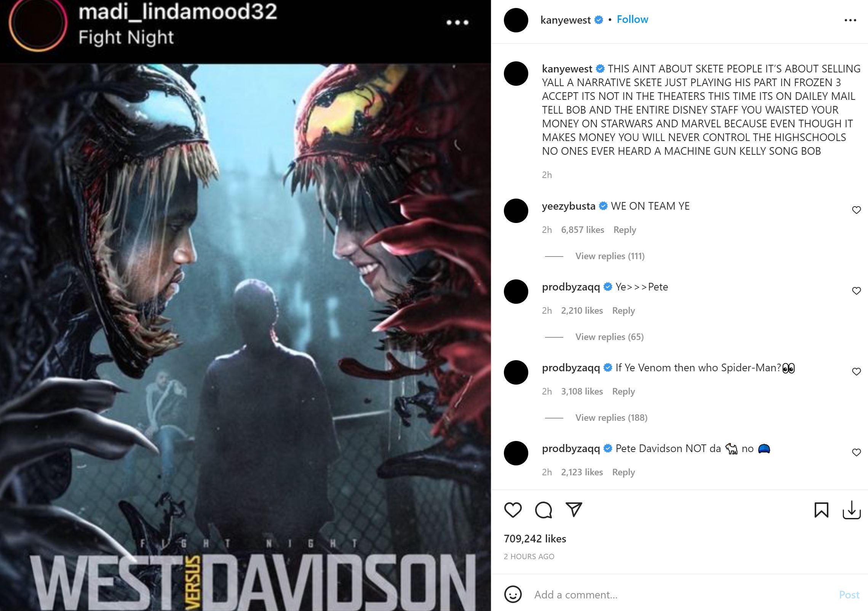Download the post with the download arrow icon

(x=852, y=510)
